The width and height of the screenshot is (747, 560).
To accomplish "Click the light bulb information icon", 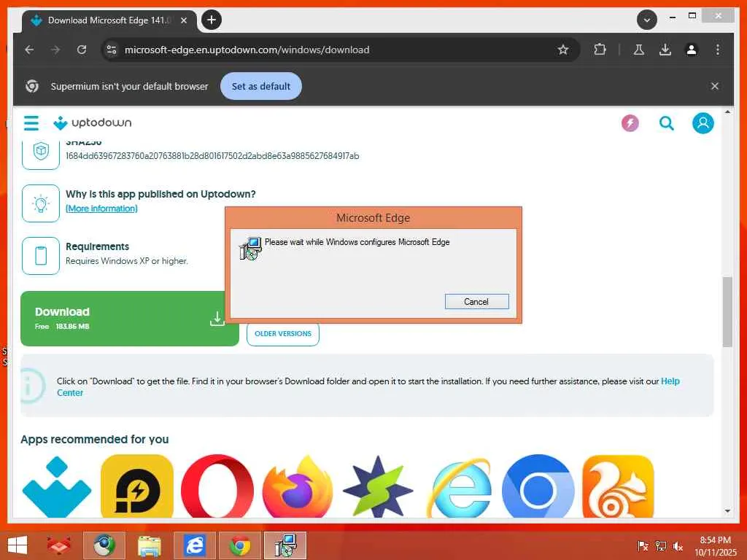I will (41, 203).
